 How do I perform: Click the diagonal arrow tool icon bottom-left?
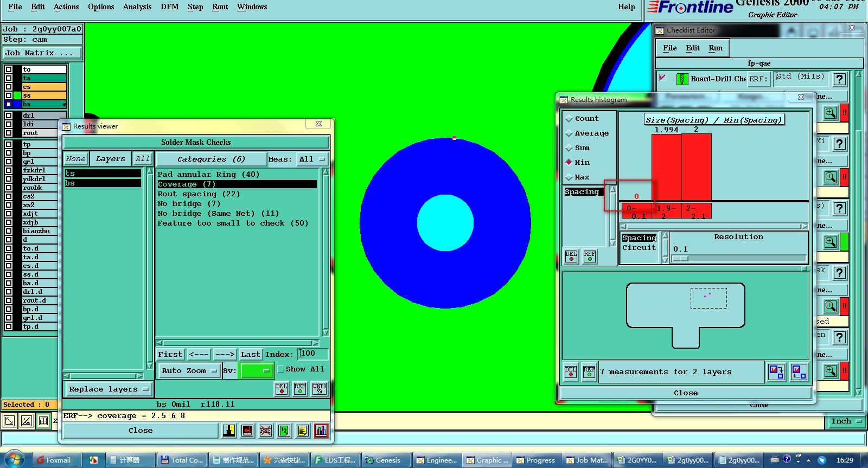coord(9,421)
